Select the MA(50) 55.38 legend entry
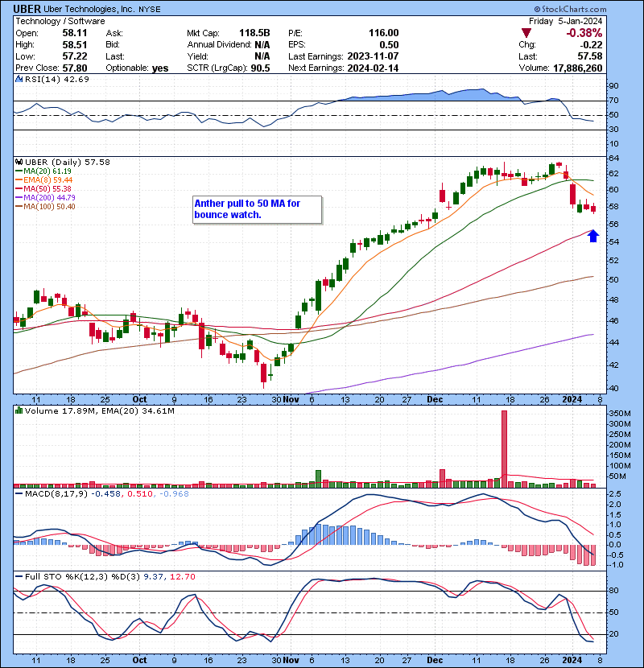644x668 pixels. pos(43,188)
